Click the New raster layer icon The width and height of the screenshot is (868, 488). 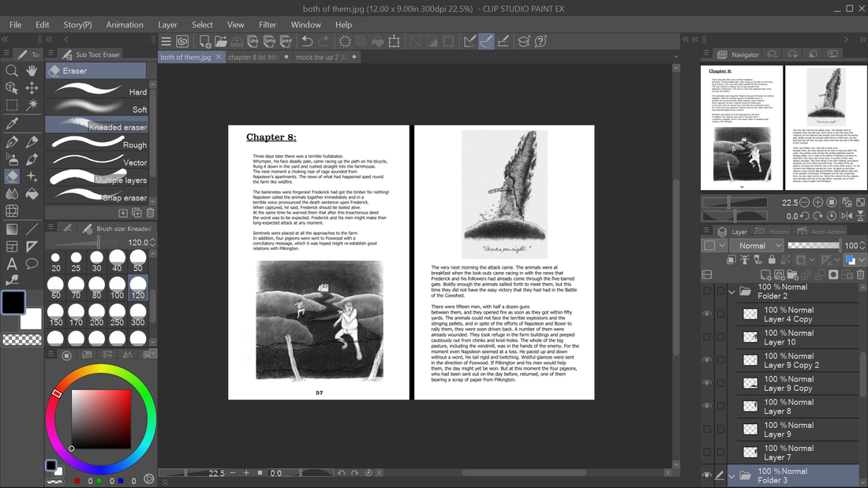pos(765,275)
